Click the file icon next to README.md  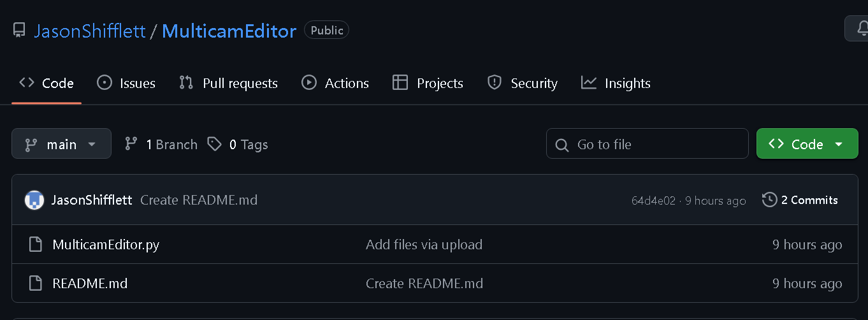coord(36,284)
